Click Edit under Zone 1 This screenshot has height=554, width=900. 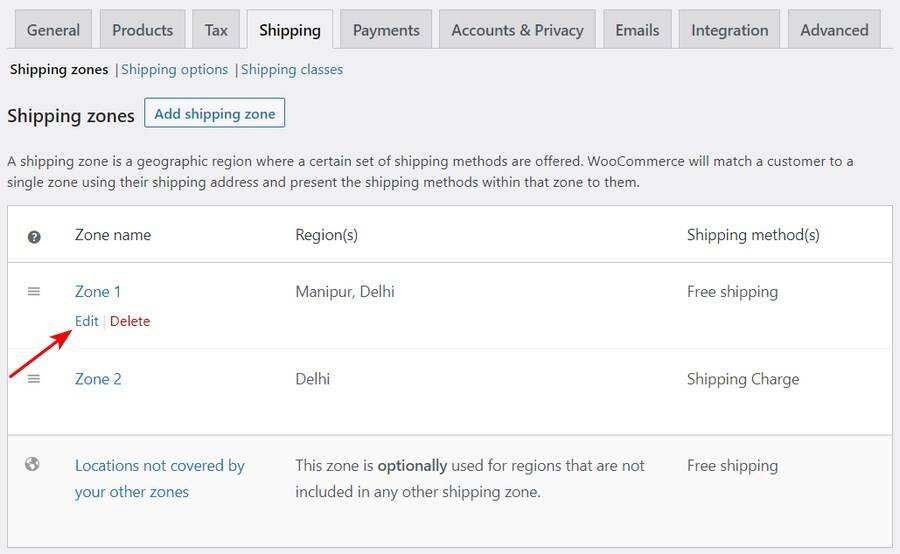coord(87,321)
